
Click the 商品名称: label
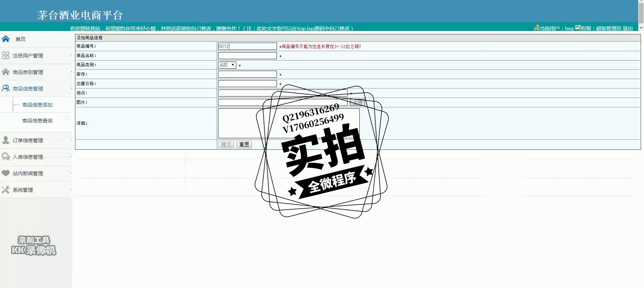click(86, 56)
